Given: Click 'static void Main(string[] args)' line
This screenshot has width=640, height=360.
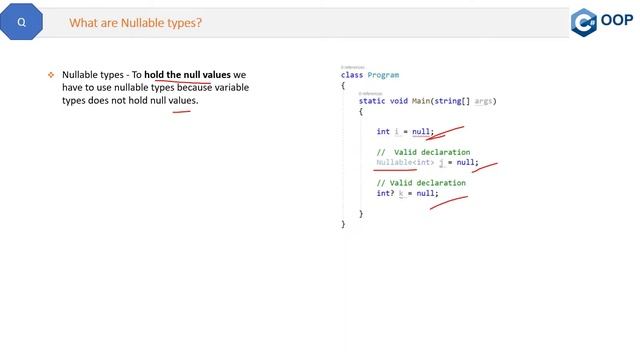Looking at the screenshot, I should click(427, 101).
